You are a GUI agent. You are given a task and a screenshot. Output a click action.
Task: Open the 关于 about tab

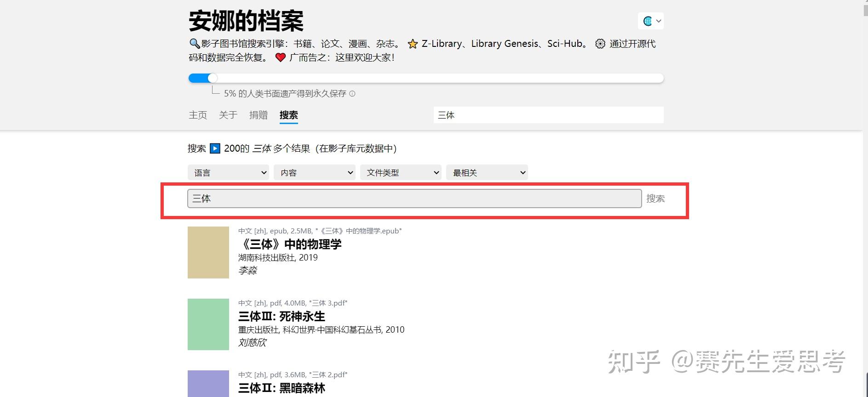228,115
